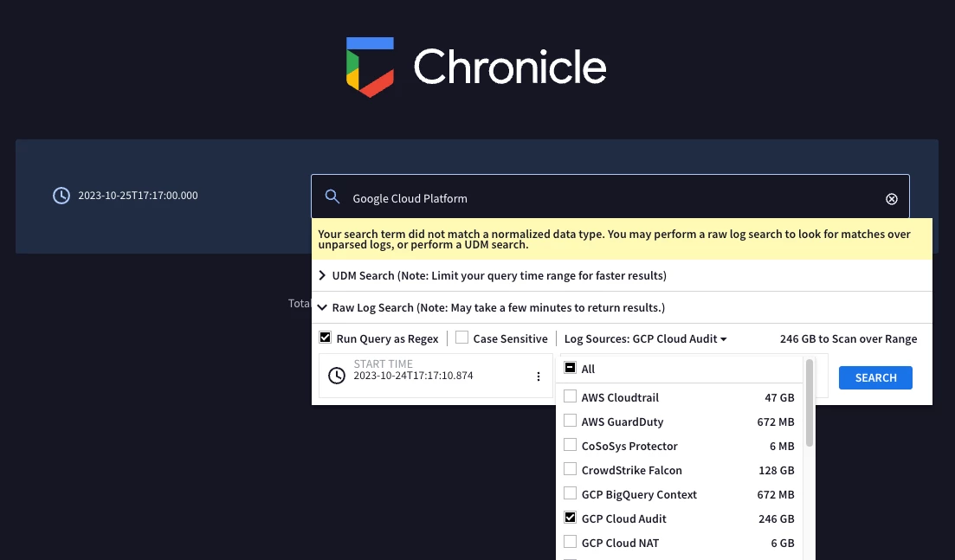Viewport: 955px width, 560px height.
Task: Enable the Case Sensitive checkbox
Action: tap(461, 338)
